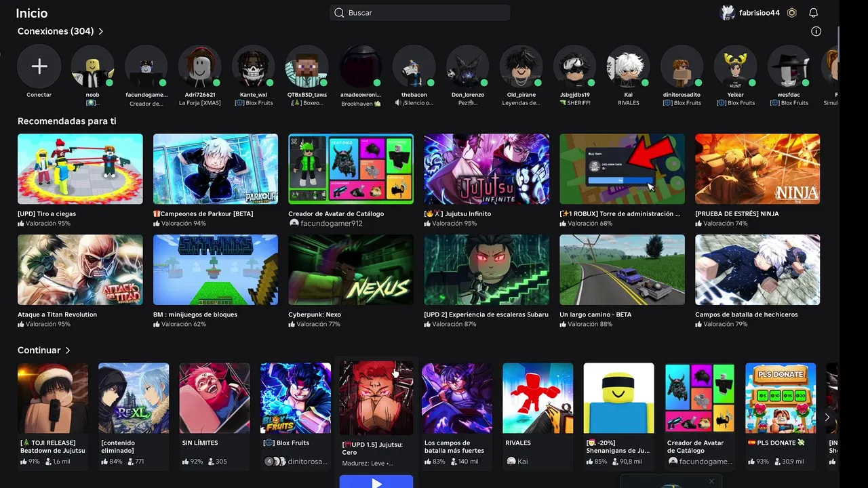Open Campeones de Parkour thumbnail
Screen dimensions: 868x488
coord(216,169)
